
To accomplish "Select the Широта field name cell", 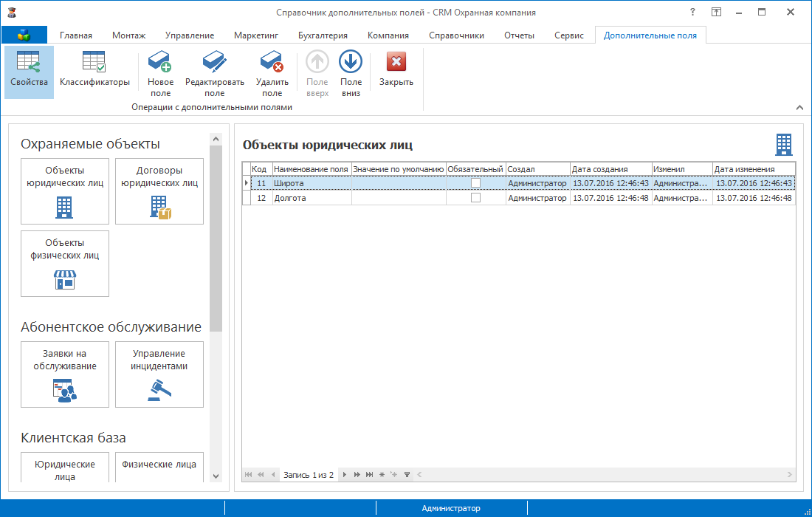I will coord(312,183).
